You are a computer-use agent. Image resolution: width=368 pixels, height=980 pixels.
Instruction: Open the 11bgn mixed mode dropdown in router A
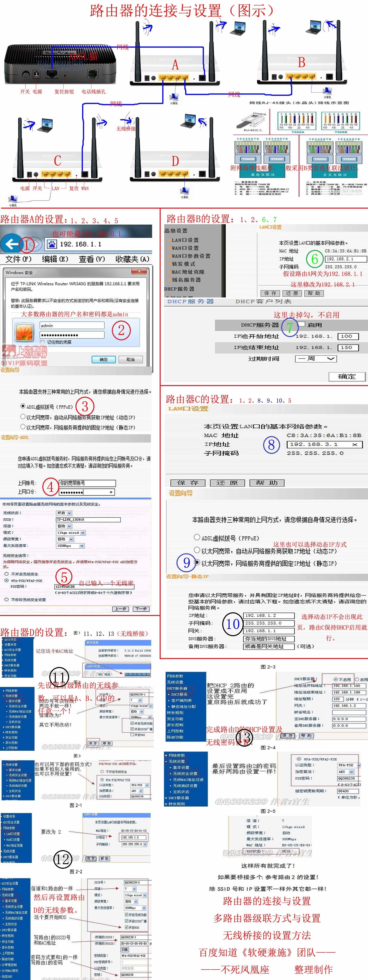click(x=71, y=533)
